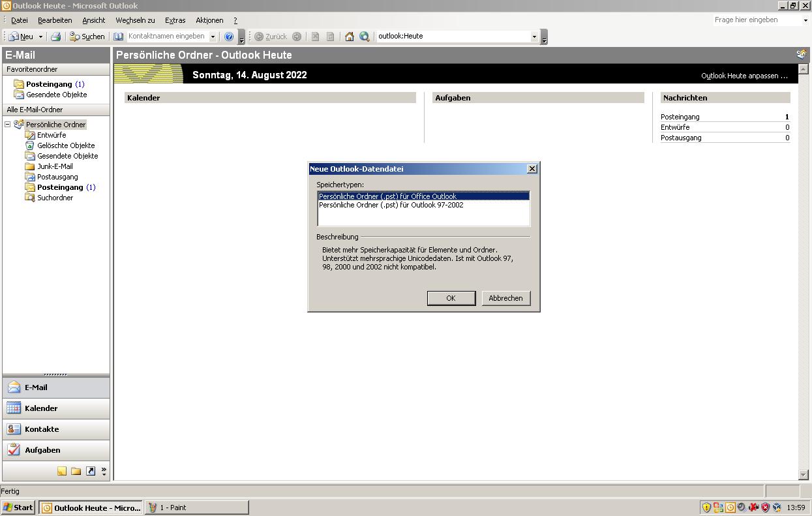The image size is (812, 516).
Task: Click OK in Neue Outlook-Datendatei dialog
Action: coord(451,298)
